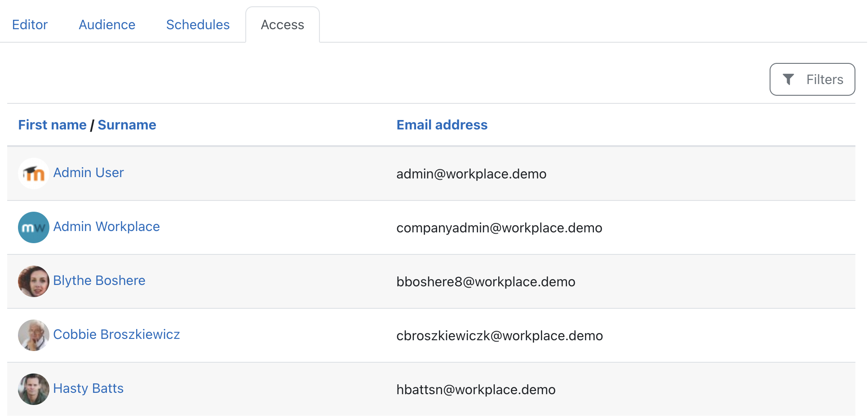
Task: Sort by Email address column
Action: point(442,125)
